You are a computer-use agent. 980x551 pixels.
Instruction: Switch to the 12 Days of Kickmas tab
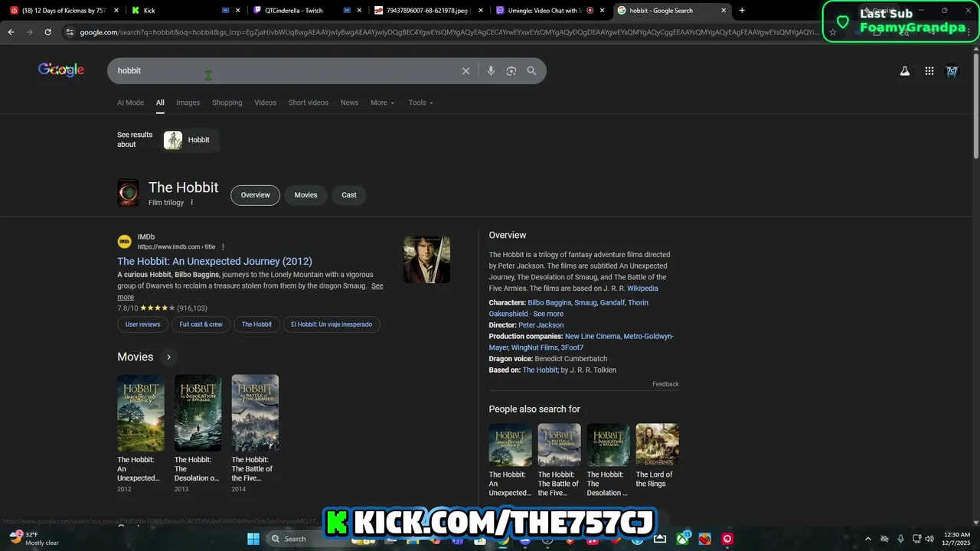pos(63,11)
